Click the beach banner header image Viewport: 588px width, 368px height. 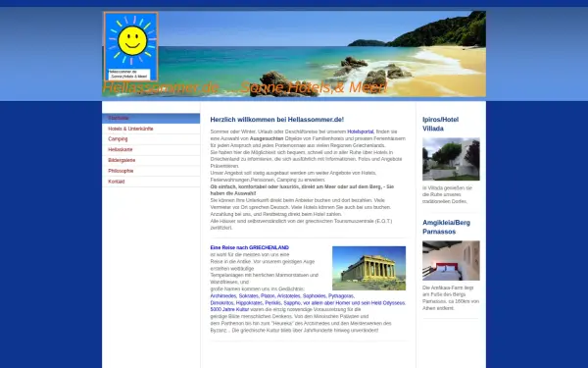294,54
